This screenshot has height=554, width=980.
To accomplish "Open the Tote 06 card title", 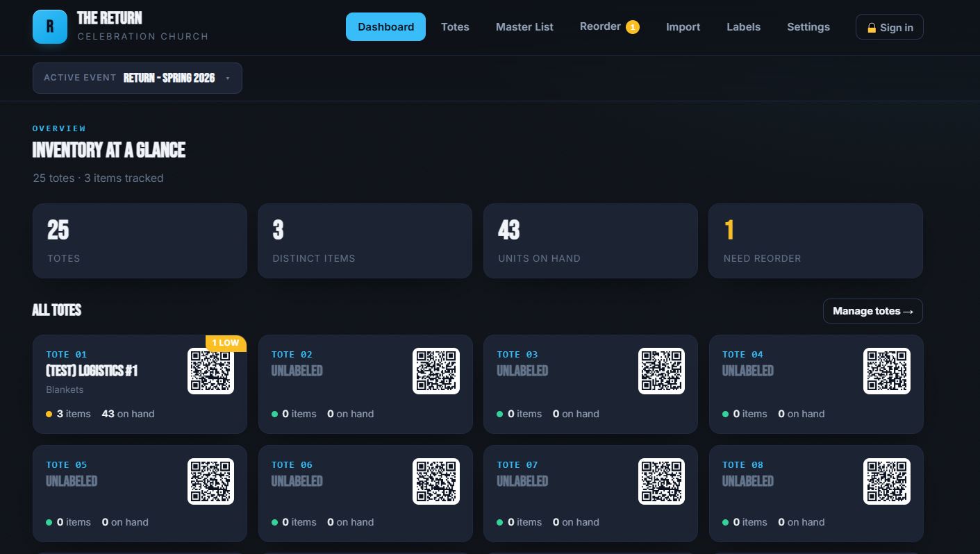I will [297, 481].
